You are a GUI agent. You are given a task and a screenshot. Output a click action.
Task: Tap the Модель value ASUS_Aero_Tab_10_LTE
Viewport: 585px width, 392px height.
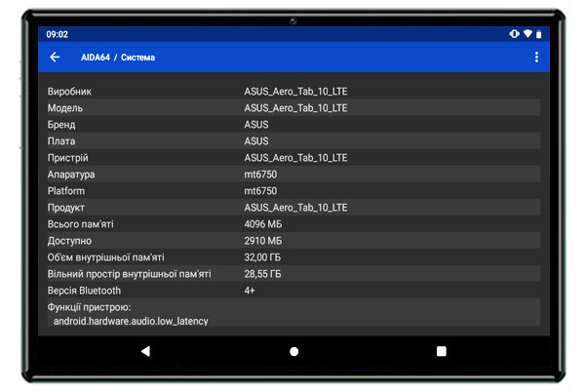[x=295, y=108]
